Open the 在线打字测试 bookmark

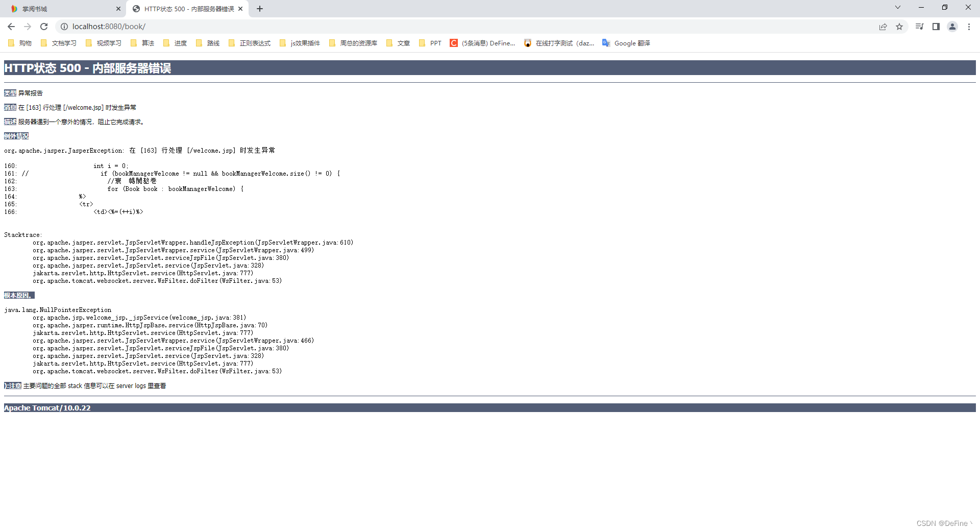[559, 43]
